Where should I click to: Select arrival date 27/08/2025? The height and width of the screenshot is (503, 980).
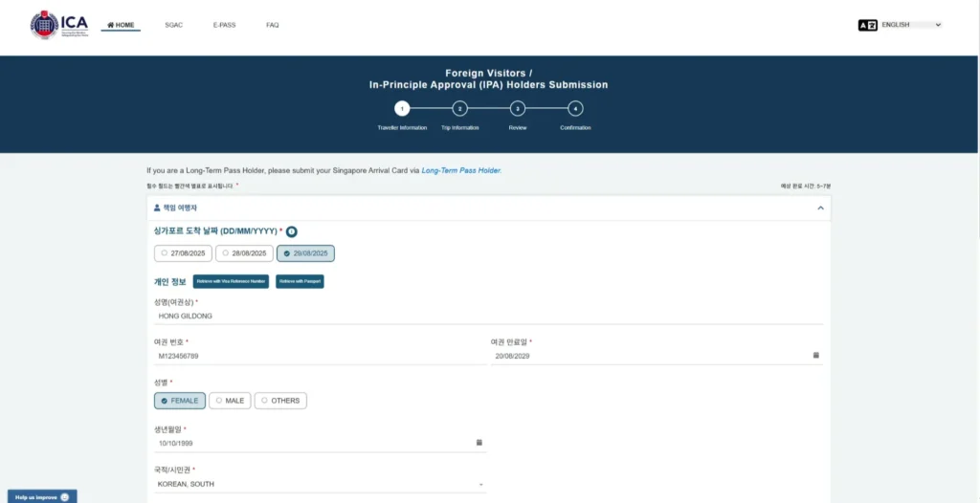183,253
